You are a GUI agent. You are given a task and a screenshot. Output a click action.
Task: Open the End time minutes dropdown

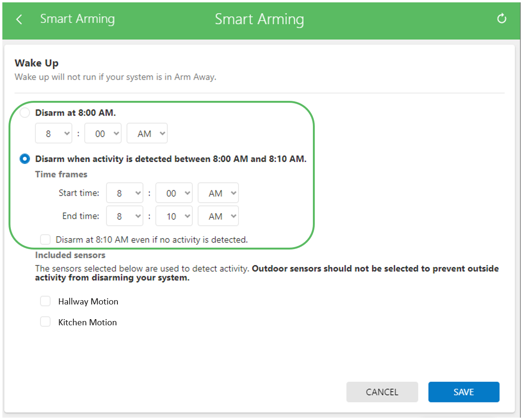pos(174,216)
